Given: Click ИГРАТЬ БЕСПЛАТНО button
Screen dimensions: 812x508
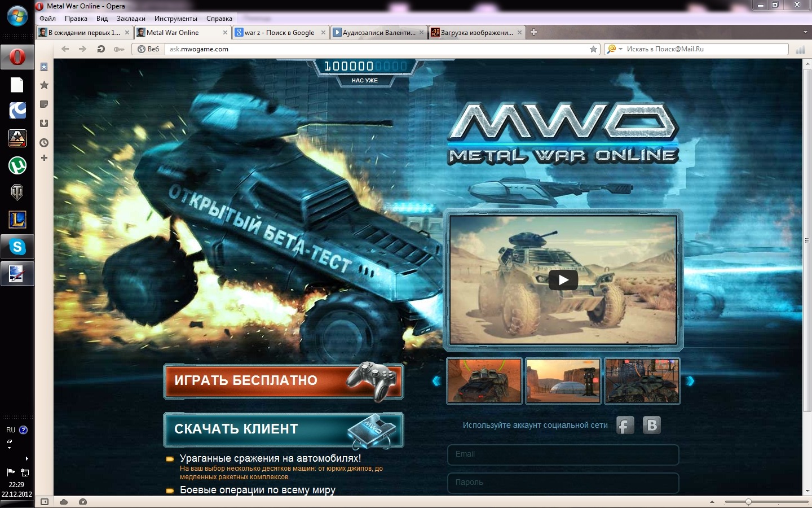Looking at the screenshot, I should [284, 381].
